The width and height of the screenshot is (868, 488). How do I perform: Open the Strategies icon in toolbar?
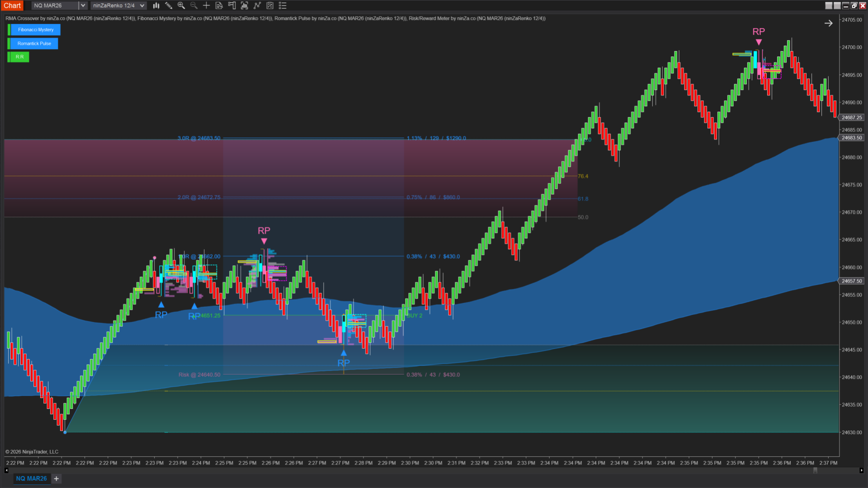coord(257,5)
